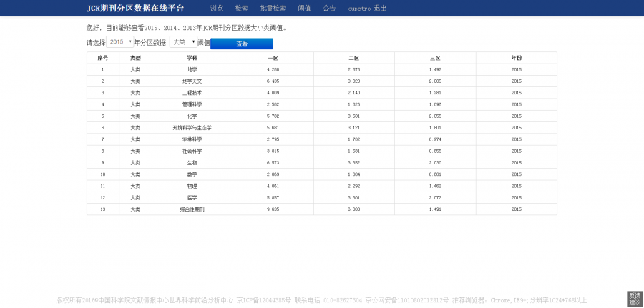The image size is (644, 308).
Task: Click the 1.492 三区 value for 地学
Action: click(435, 70)
